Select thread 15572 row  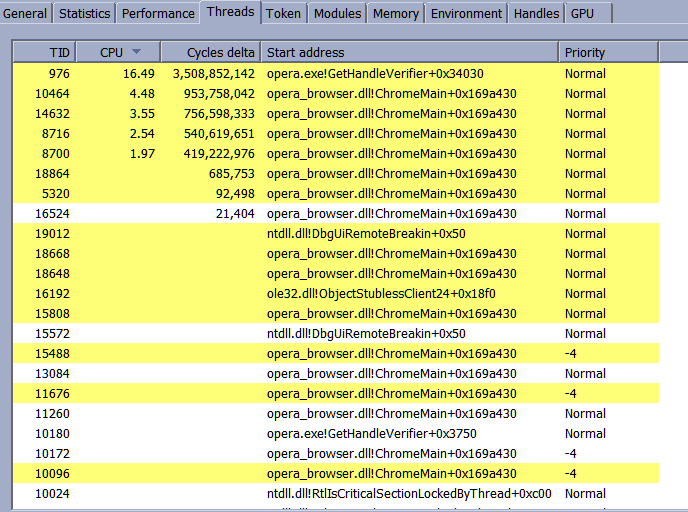[336, 333]
